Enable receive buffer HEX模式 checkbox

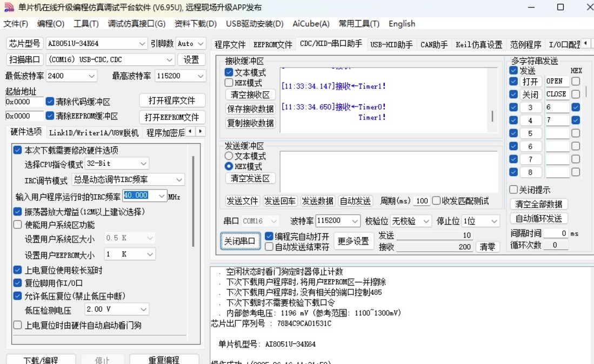click(229, 83)
